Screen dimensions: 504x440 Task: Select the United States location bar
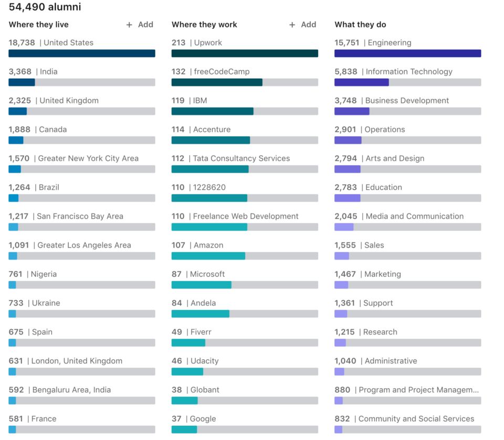81,53
